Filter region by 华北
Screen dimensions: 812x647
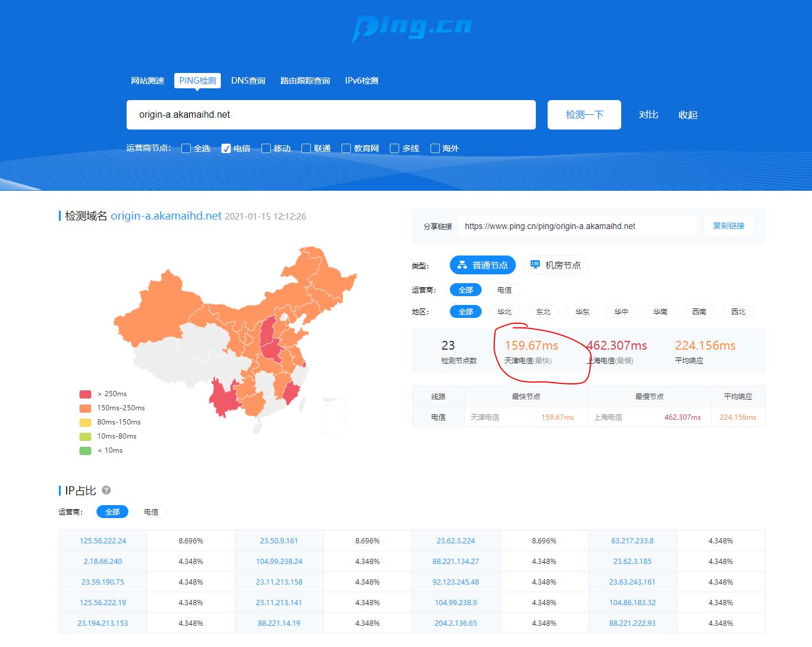[505, 311]
